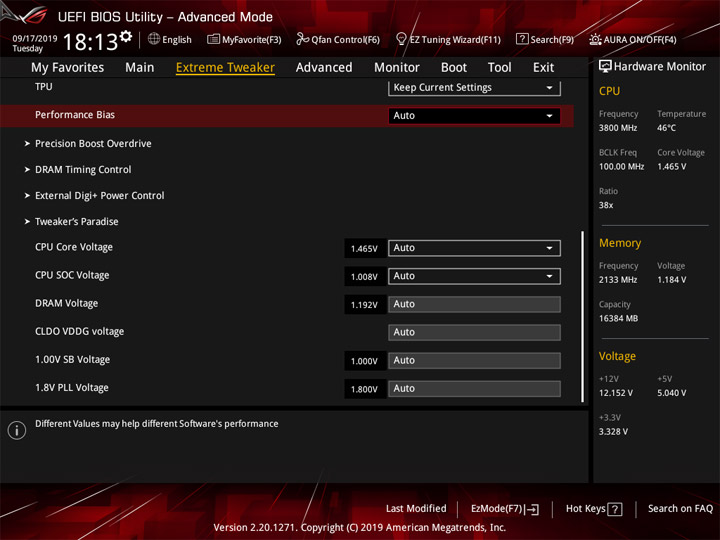Open the Hot Keys help

point(594,509)
